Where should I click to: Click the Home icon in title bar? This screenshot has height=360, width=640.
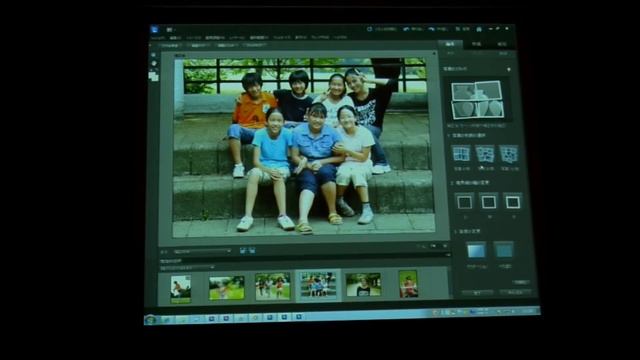tap(479, 29)
